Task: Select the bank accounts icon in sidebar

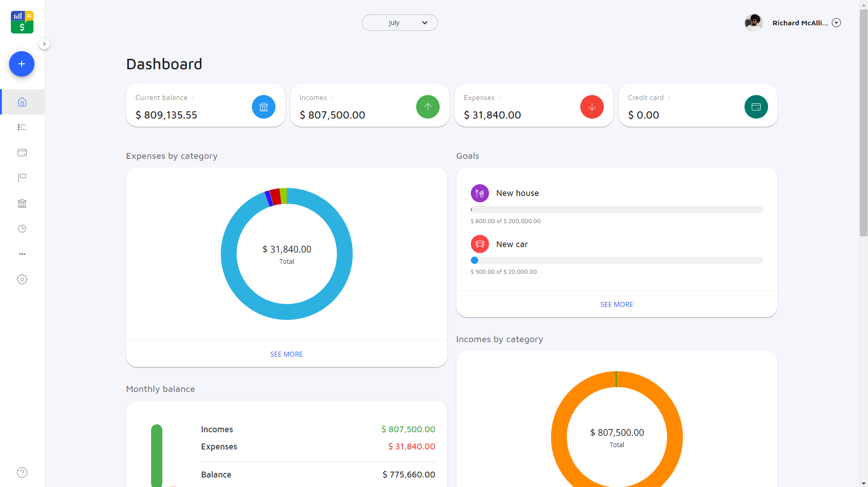Action: 22,203
